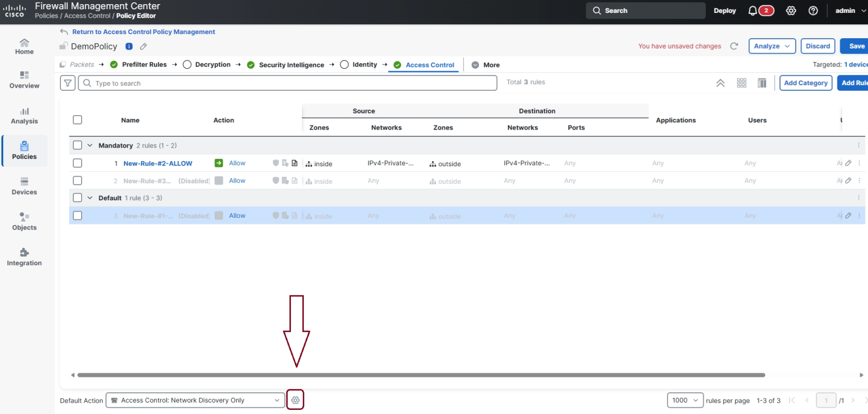The image size is (868, 414).
Task: Select the Access Control tab
Action: 424,65
